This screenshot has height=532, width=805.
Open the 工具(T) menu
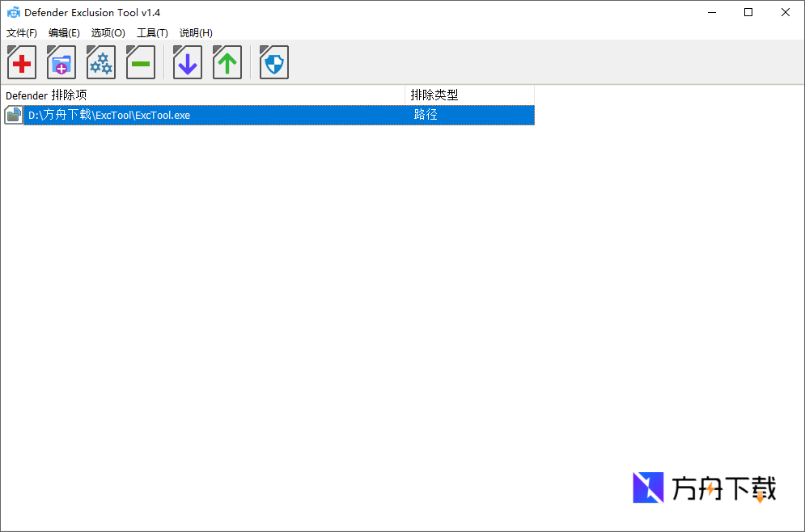(152, 33)
